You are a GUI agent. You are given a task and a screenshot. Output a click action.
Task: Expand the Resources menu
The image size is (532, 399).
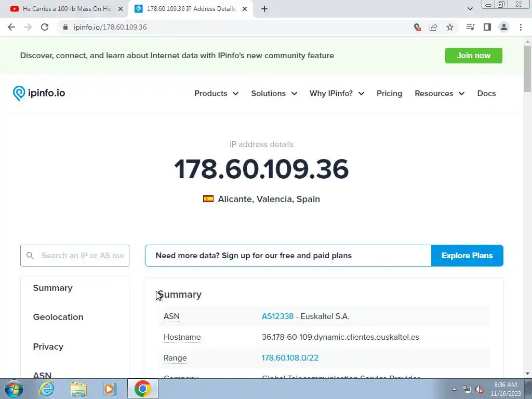tap(440, 94)
